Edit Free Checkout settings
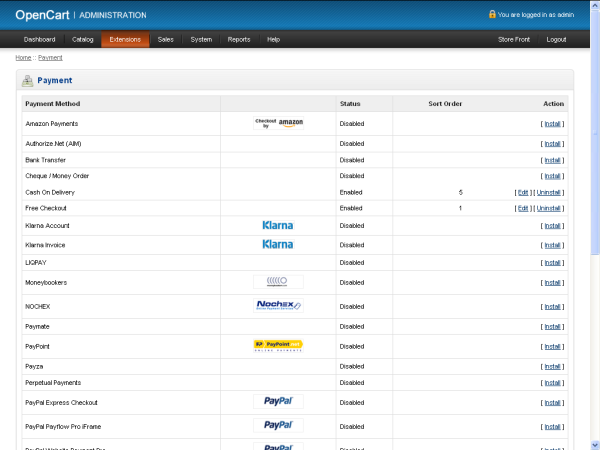600x450 pixels. (523, 208)
